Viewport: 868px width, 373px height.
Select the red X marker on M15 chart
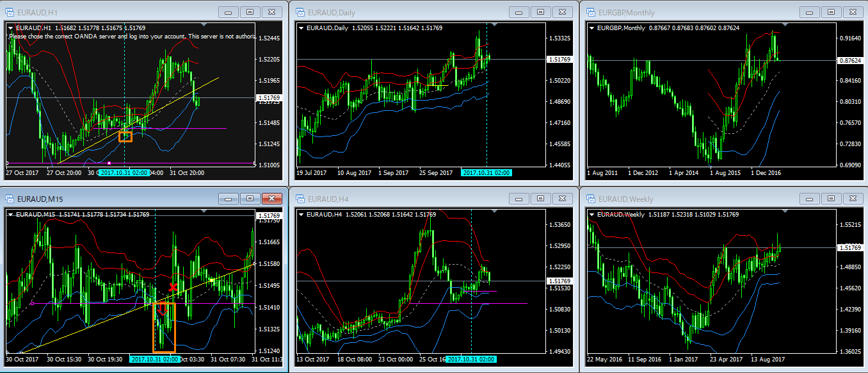(173, 286)
